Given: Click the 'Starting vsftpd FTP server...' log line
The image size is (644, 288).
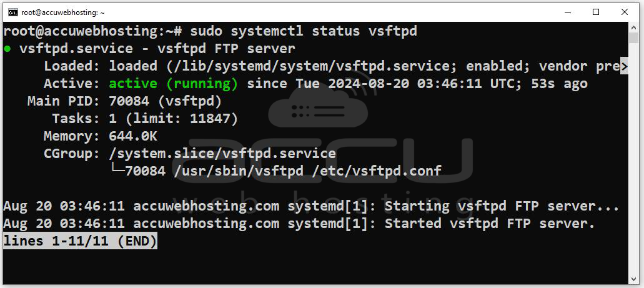Looking at the screenshot, I should (x=502, y=206).
